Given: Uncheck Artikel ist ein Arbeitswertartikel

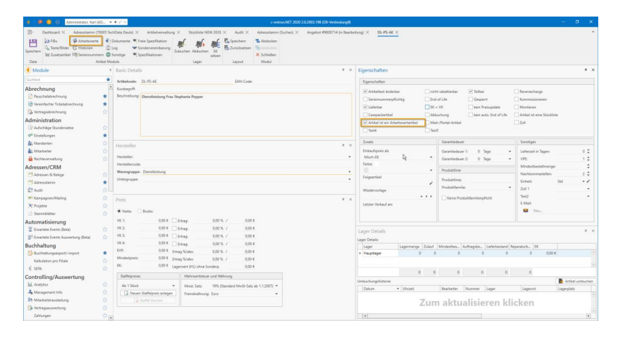Looking at the screenshot, I should click(365, 123).
